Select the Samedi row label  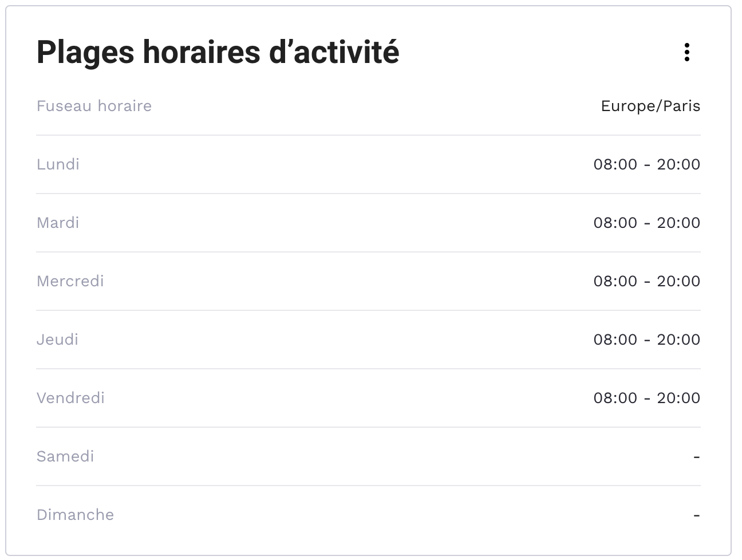(x=65, y=456)
